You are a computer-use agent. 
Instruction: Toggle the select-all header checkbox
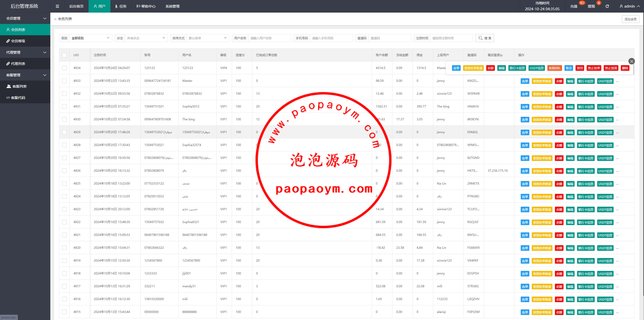(x=64, y=55)
